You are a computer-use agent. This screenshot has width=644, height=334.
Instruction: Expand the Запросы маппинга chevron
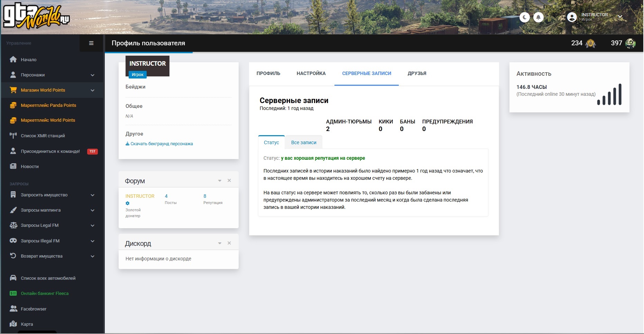[x=92, y=210]
